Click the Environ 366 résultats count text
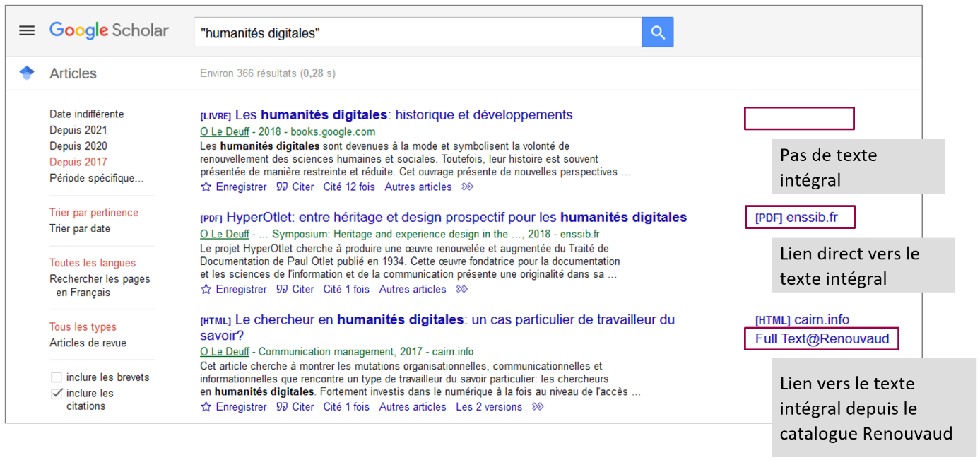Viewport: 980px width, 460px height. point(268,73)
